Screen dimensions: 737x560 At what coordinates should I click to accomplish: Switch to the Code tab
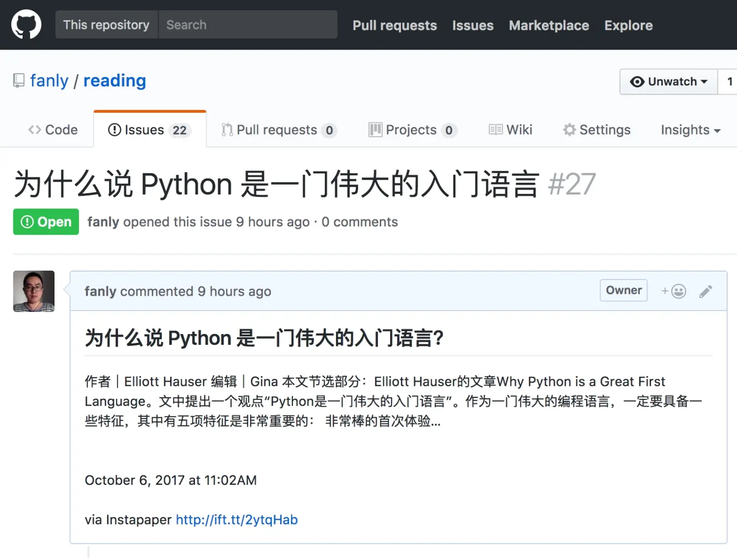coord(53,130)
